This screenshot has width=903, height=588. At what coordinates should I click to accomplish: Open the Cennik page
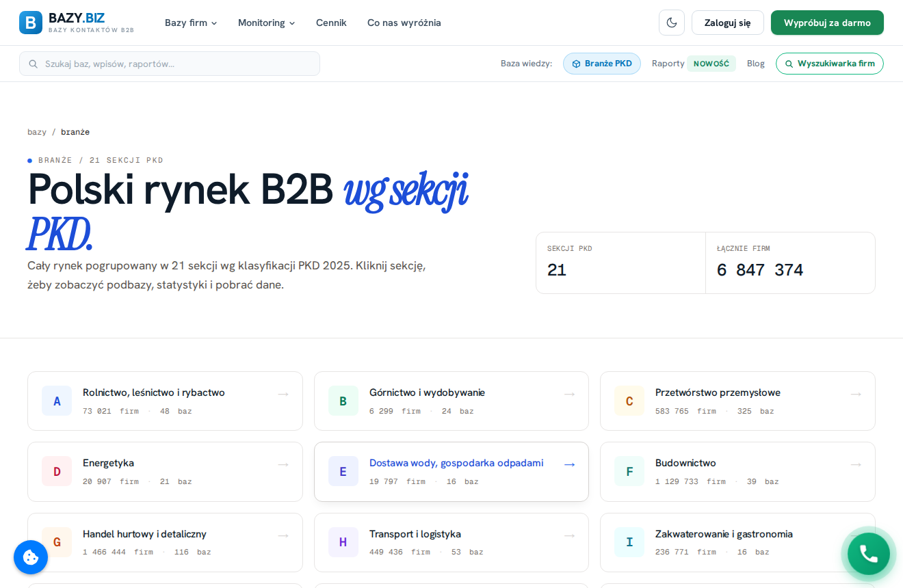point(331,23)
